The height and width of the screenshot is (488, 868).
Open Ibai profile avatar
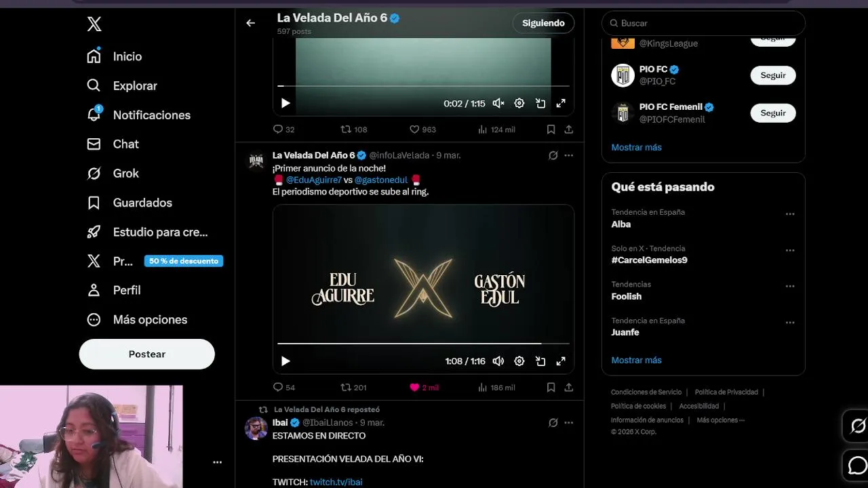tap(256, 428)
